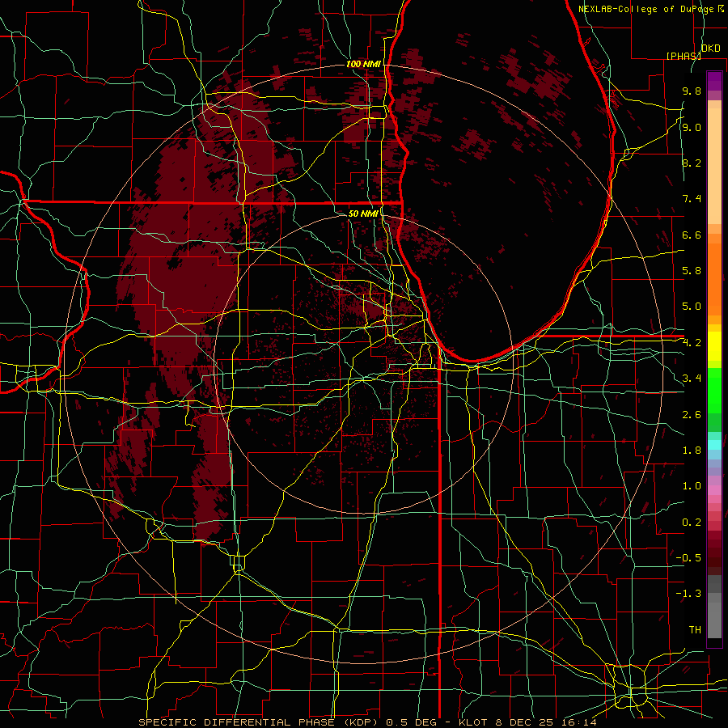
Task: Click the 5.0 scale value
Action: click(x=692, y=307)
